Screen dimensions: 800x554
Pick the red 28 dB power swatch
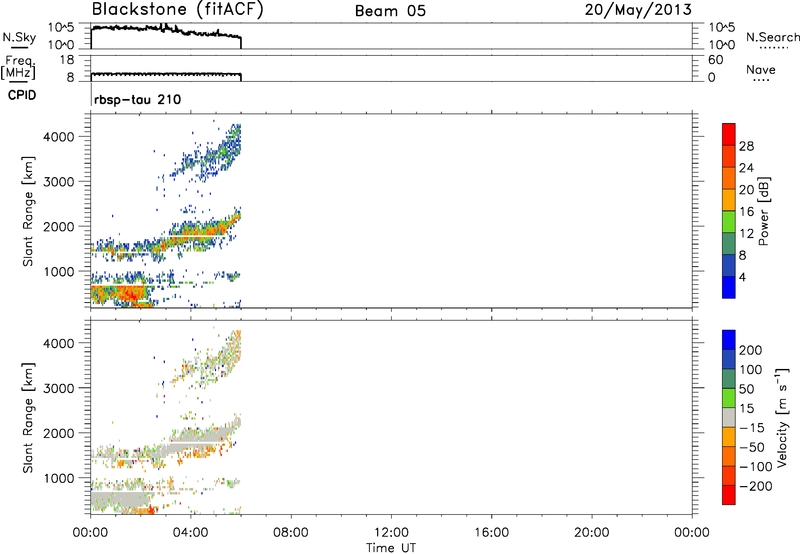pos(729,136)
